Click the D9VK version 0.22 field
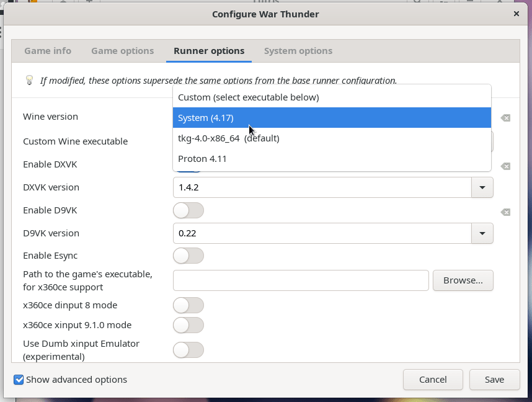This screenshot has width=532, height=402. (x=322, y=233)
